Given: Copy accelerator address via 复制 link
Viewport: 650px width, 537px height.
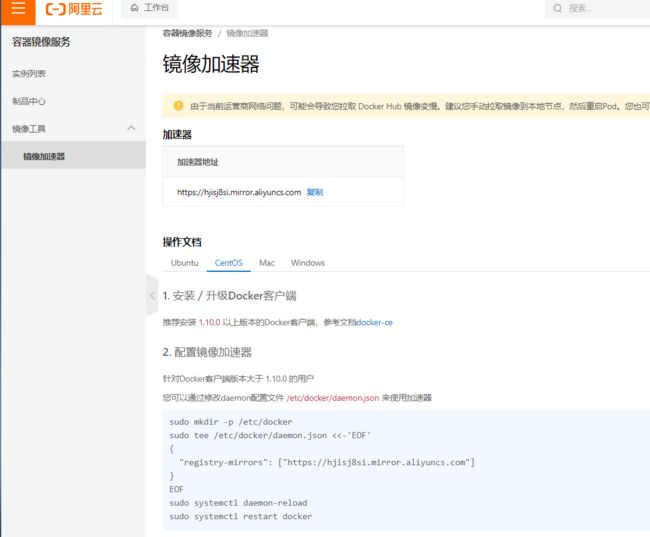Looking at the screenshot, I should point(315,192).
